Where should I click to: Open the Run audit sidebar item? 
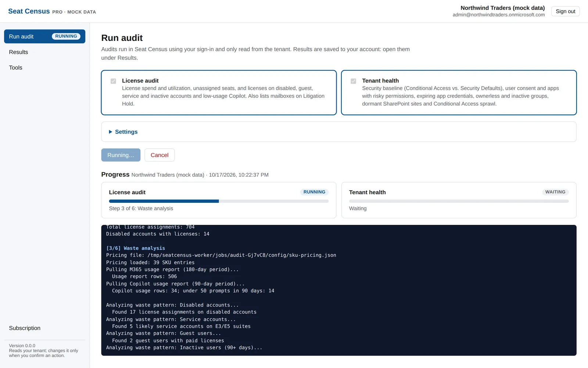tap(44, 36)
